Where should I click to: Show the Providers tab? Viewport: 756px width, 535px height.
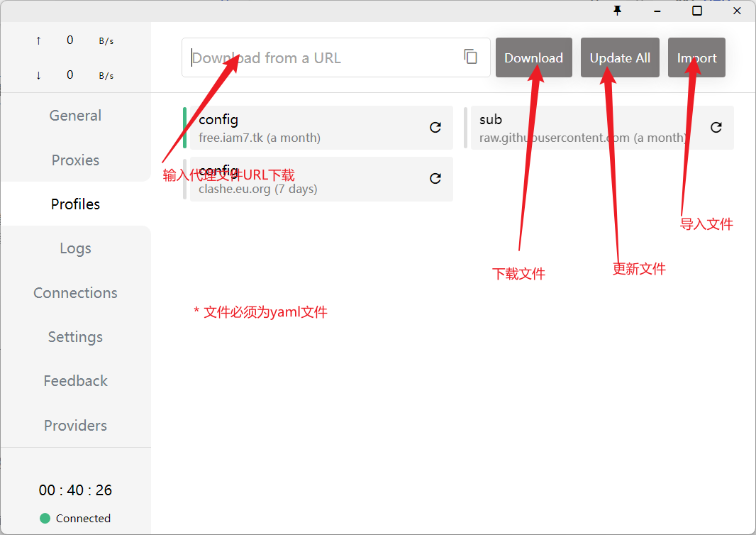pos(75,426)
